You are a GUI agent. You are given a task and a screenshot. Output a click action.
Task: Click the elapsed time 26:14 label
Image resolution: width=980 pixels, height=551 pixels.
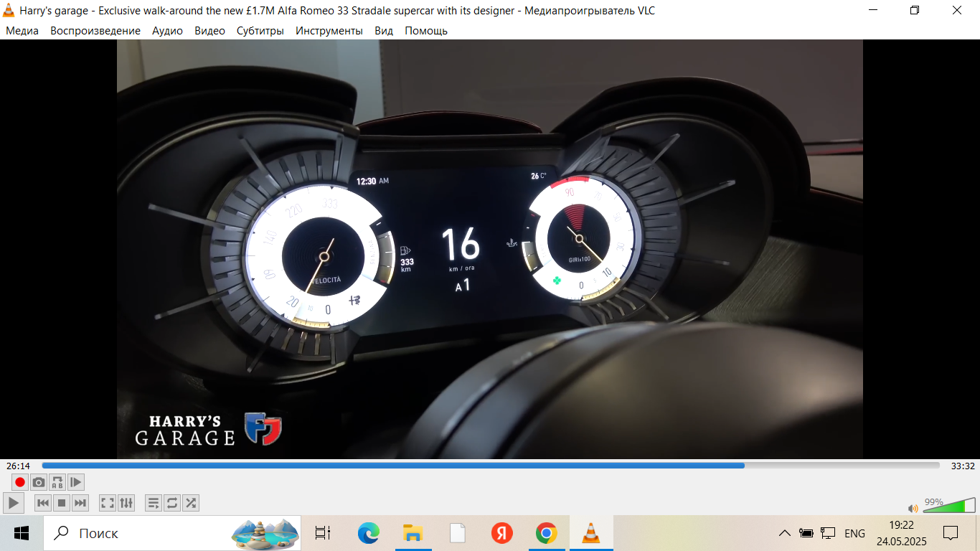tap(19, 466)
